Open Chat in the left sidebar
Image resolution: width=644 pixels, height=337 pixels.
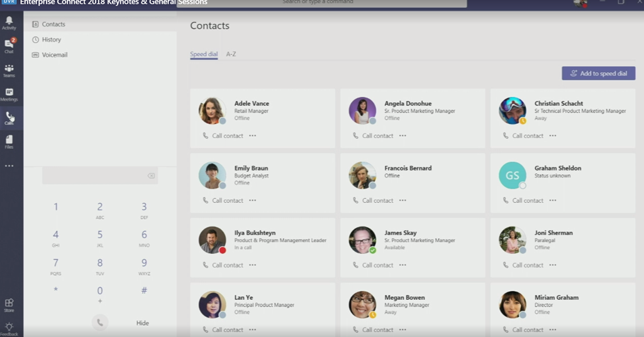coord(9,45)
